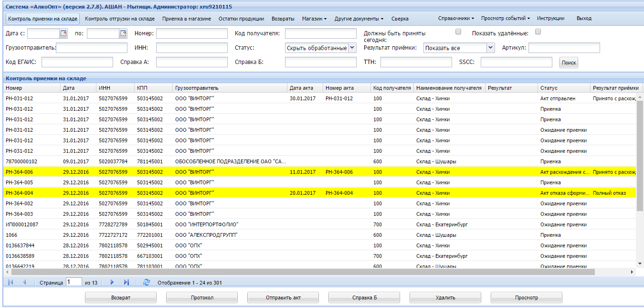Jump to last page of results

point(126,282)
